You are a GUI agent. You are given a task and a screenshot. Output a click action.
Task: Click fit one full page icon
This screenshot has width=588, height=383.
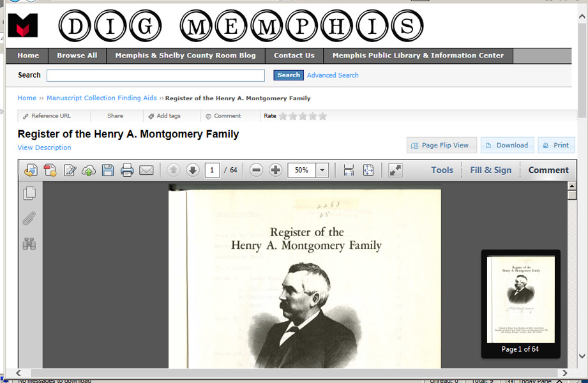tap(368, 170)
